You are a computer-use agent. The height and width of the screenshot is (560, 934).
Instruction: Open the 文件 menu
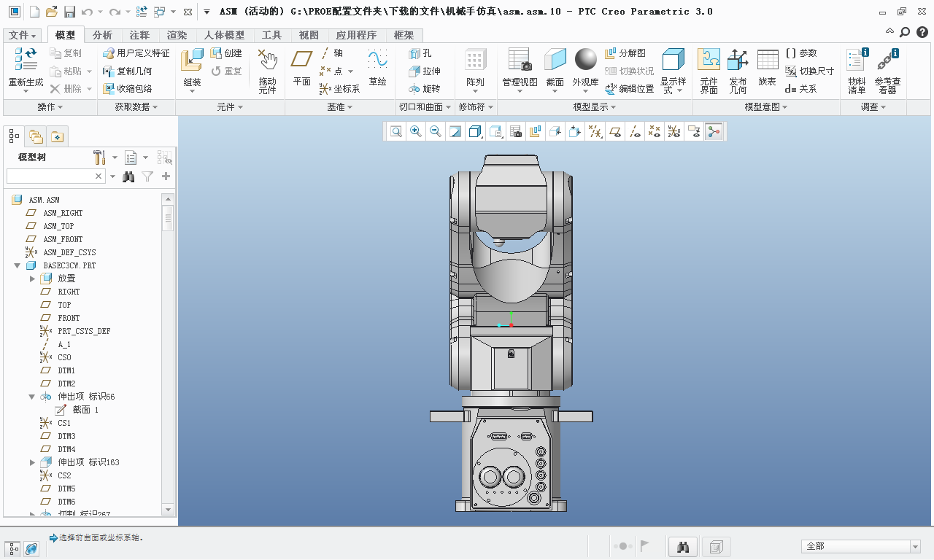coord(23,35)
